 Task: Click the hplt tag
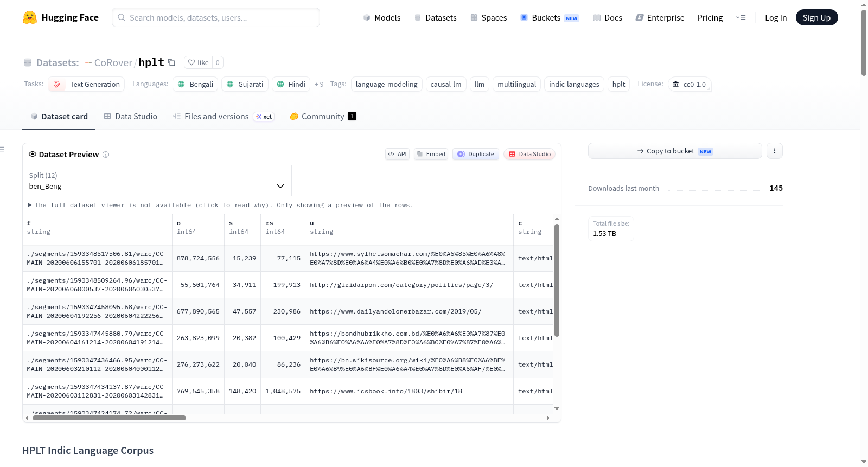[619, 84]
